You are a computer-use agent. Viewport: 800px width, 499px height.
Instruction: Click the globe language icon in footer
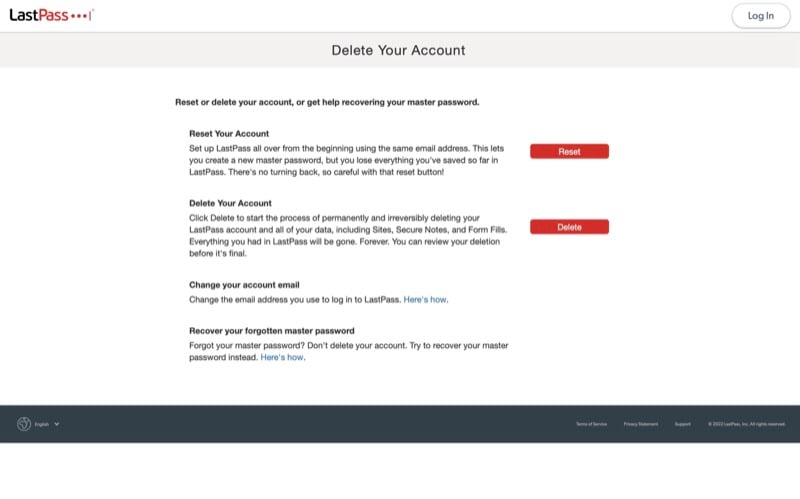click(24, 424)
